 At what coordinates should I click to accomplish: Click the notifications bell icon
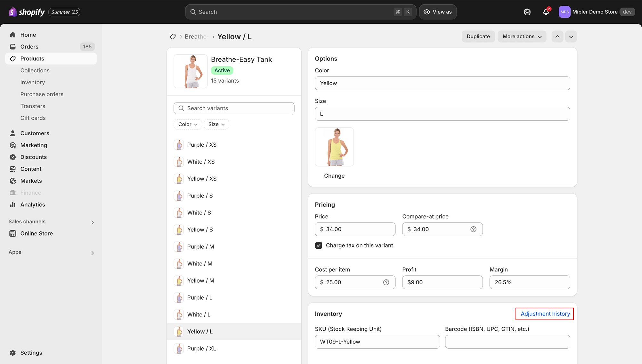pyautogui.click(x=546, y=12)
